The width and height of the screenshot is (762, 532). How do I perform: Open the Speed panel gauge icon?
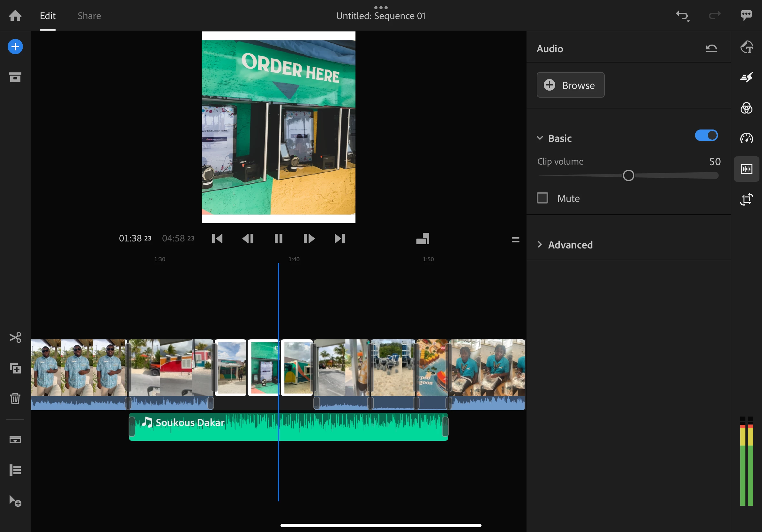tap(746, 138)
